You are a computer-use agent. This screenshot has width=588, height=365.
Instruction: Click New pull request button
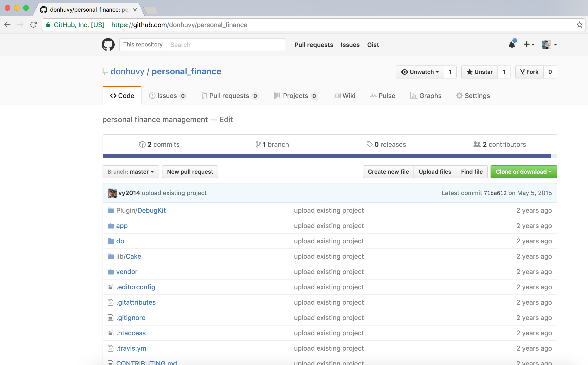[190, 172]
